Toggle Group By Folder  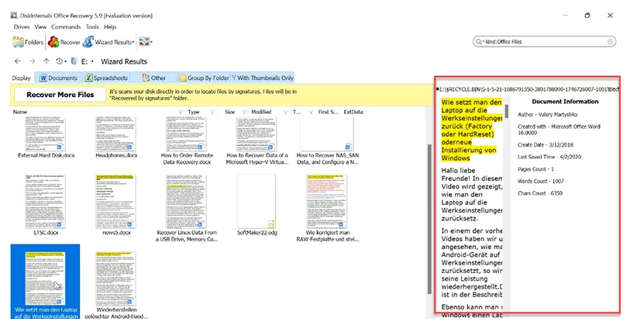click(204, 78)
